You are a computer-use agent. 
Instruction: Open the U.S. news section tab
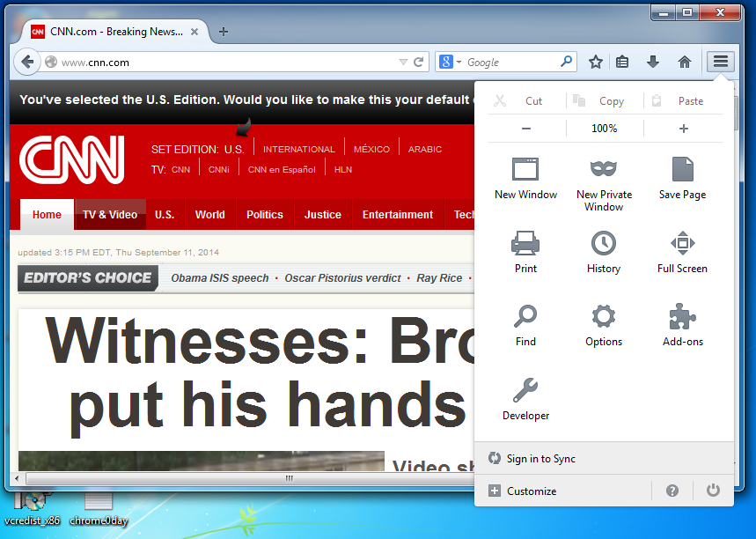tap(165, 215)
